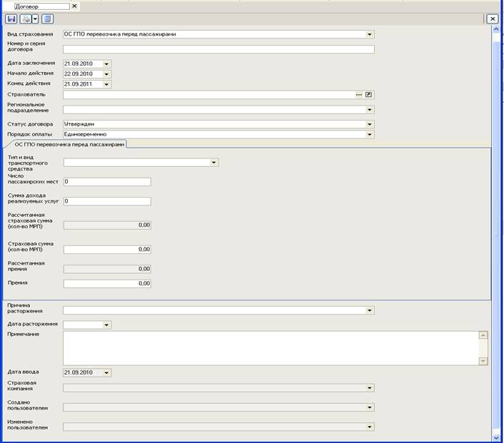The width and height of the screenshot is (504, 443).
Task: Close the Договор tab with X
Action: pyautogui.click(x=75, y=6)
